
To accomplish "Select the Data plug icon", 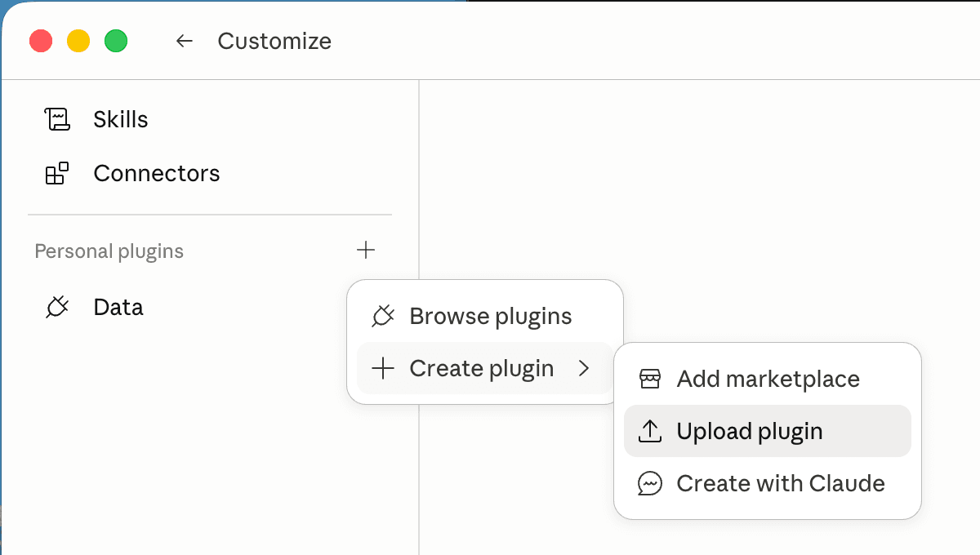I will tap(56, 307).
